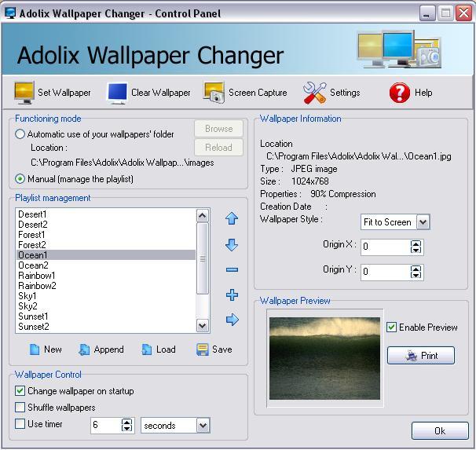
Task: Click the Origin Y input field
Action: pyautogui.click(x=386, y=272)
